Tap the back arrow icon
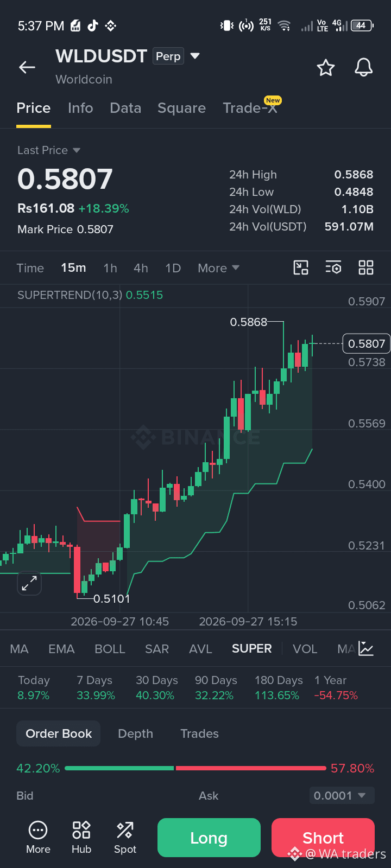The width and height of the screenshot is (391, 868). point(27,67)
